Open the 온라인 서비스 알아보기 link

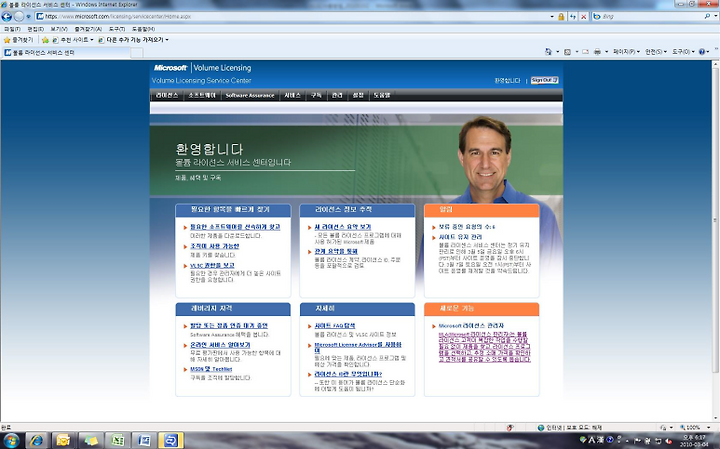220,345
